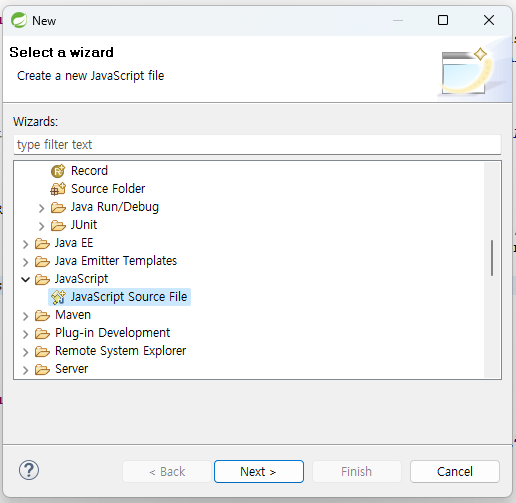This screenshot has height=503, width=516.
Task: Open help with the question mark icon
Action: click(29, 470)
